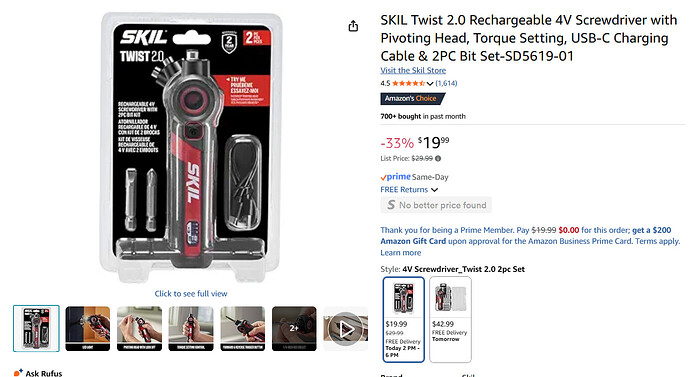Select the LED light thumbnail image

click(88, 328)
